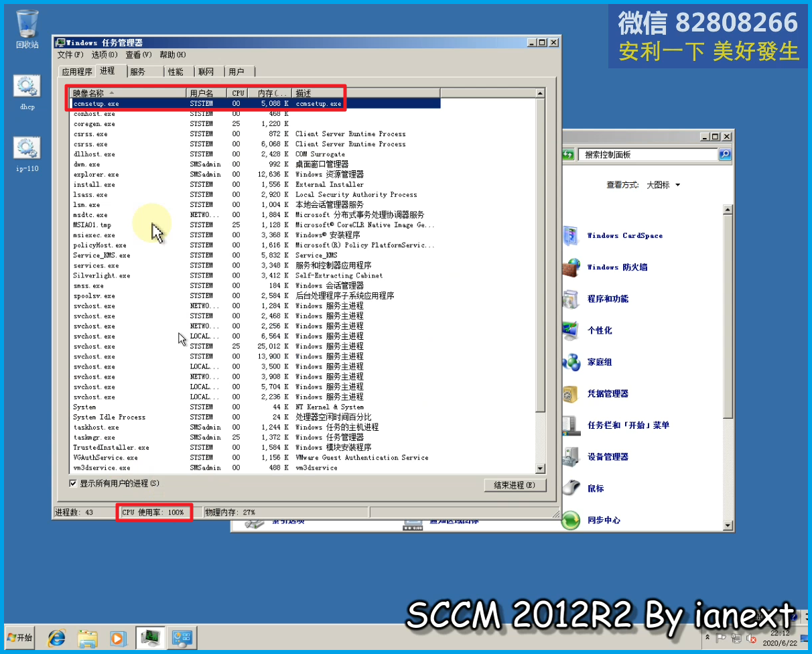Image resolution: width=812 pixels, height=654 pixels.
Task: Switch to the Users tab (用户)
Action: [239, 72]
